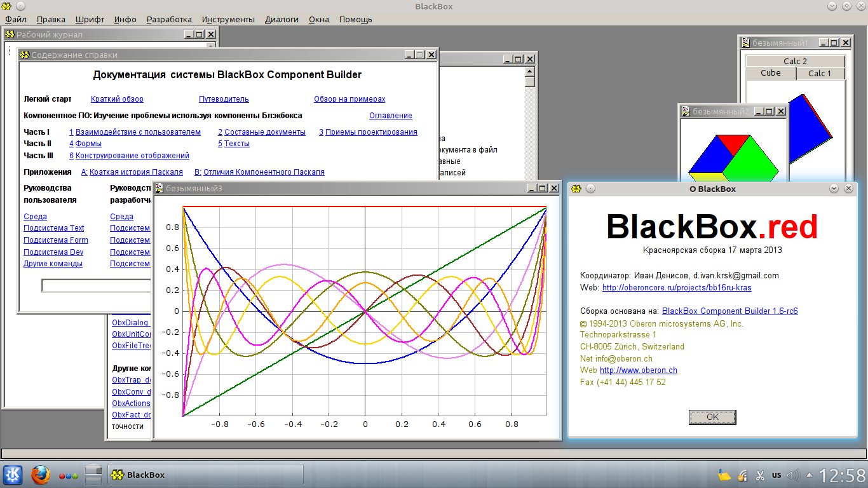Image resolution: width=868 pixels, height=488 pixels.
Task: Open the yellow sticky-note tray icon
Action: click(724, 475)
